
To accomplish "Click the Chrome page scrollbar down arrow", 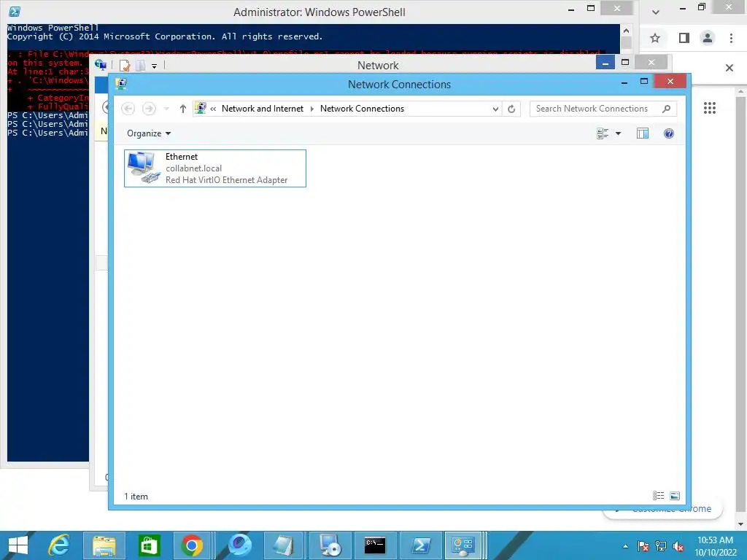I will click(x=741, y=524).
